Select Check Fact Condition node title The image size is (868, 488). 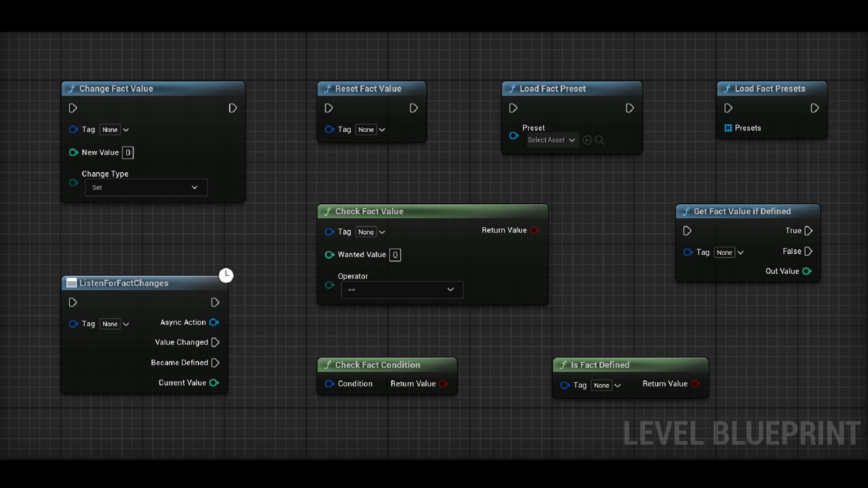tap(378, 365)
